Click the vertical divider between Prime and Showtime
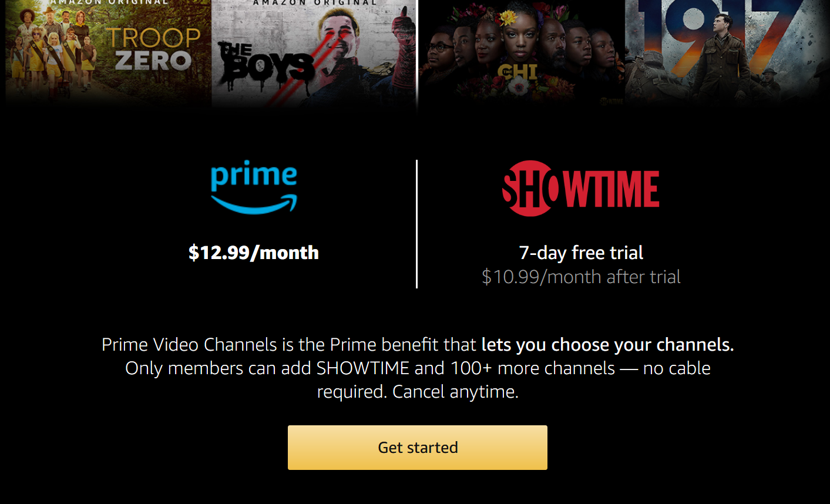Image resolution: width=830 pixels, height=504 pixels. tap(416, 224)
